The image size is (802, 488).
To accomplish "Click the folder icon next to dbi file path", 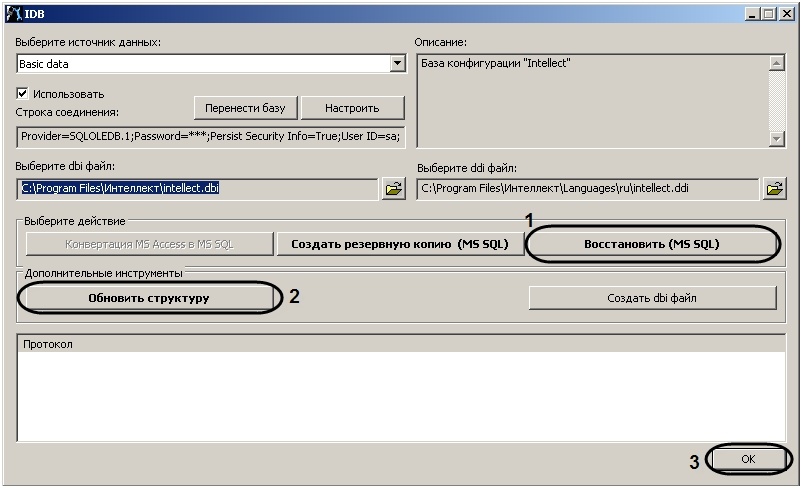I will point(393,188).
